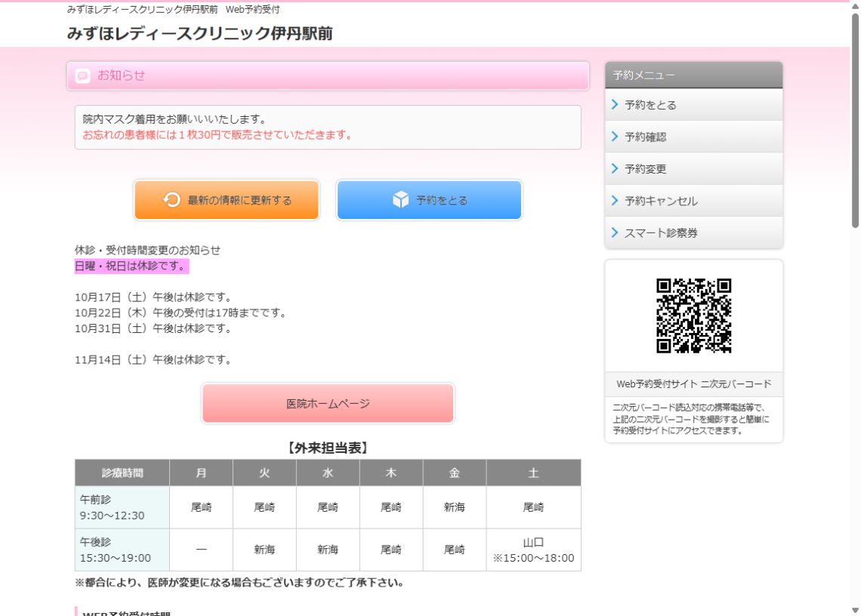861x616 pixels.
Task: Click the 予約メニュー sidebar header
Action: [x=693, y=75]
